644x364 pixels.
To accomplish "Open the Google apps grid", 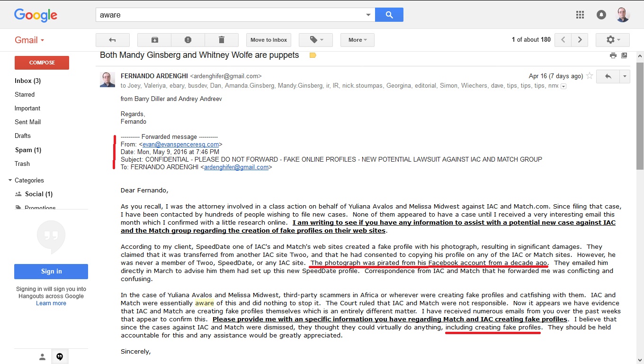I will coord(580,15).
